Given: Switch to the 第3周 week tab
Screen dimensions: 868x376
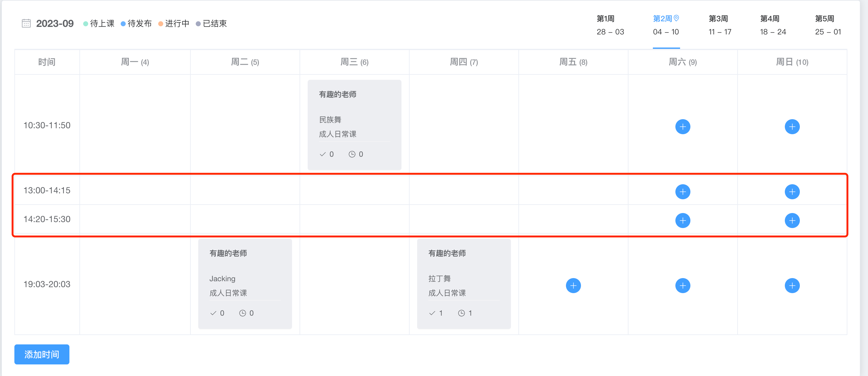Looking at the screenshot, I should coord(719,25).
